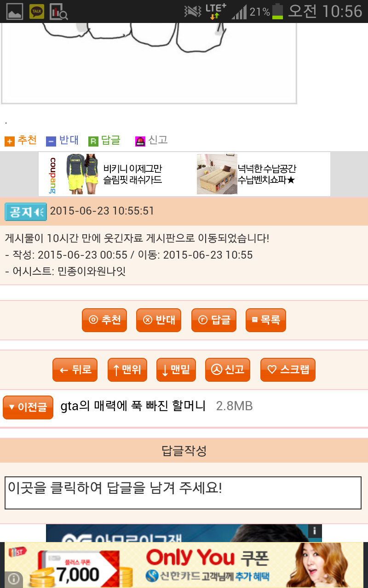Click the orange 답글 button
The width and height of the screenshot is (368, 588).
(214, 320)
